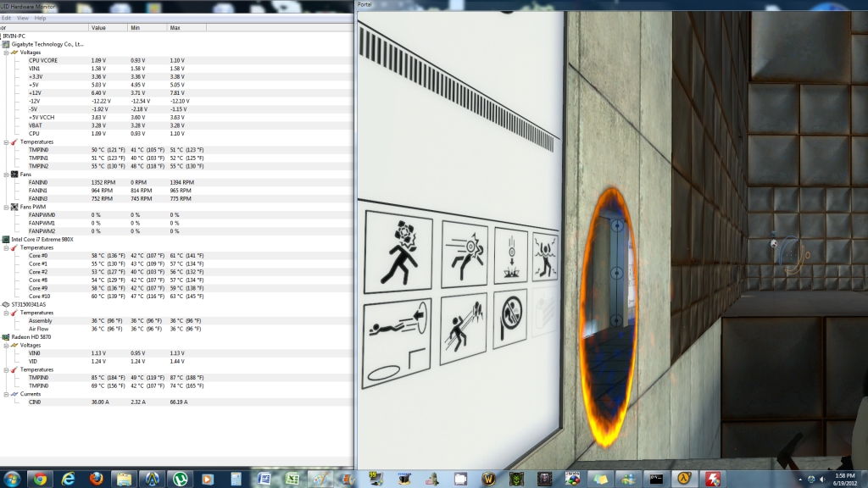Image resolution: width=868 pixels, height=488 pixels.
Task: Open Firefox from the taskbar
Action: coord(96,480)
